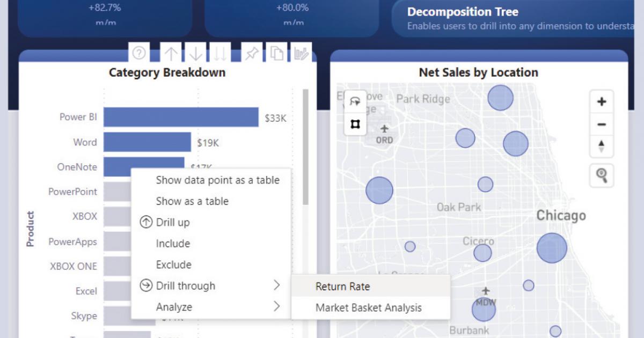Click the map lasso select icon
The width and height of the screenshot is (644, 338).
click(355, 101)
